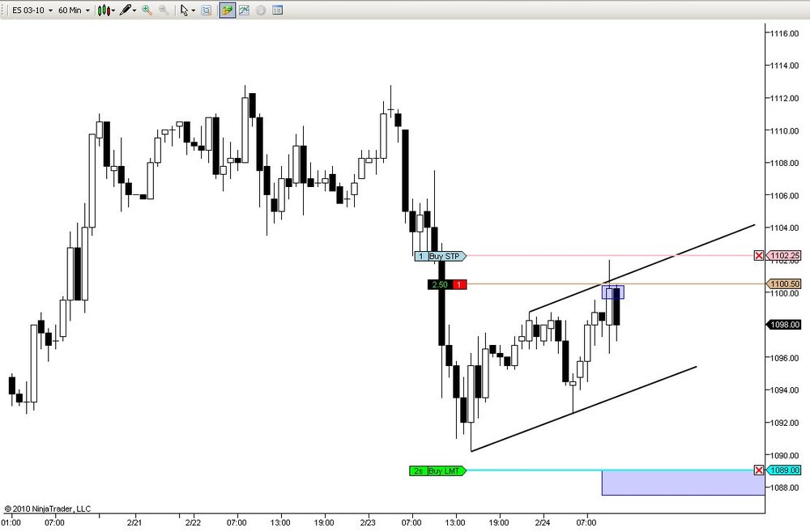Click the 1104.00 price axis label
The width and height of the screenshot is (810, 532).
784,228
